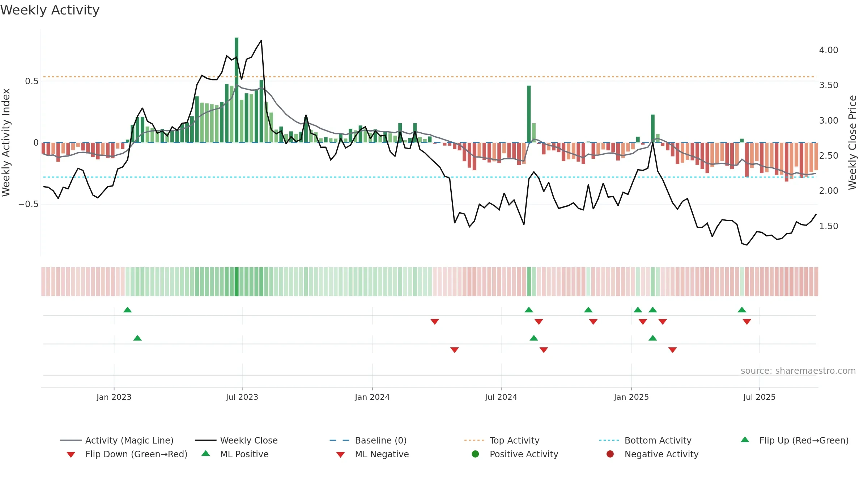Click the ML positive marker in February 2025

(653, 338)
